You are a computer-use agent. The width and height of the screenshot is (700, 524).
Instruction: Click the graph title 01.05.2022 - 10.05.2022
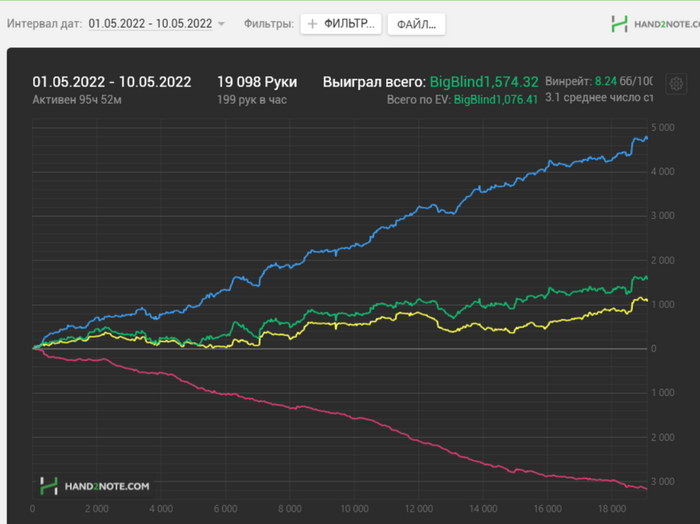point(112,82)
